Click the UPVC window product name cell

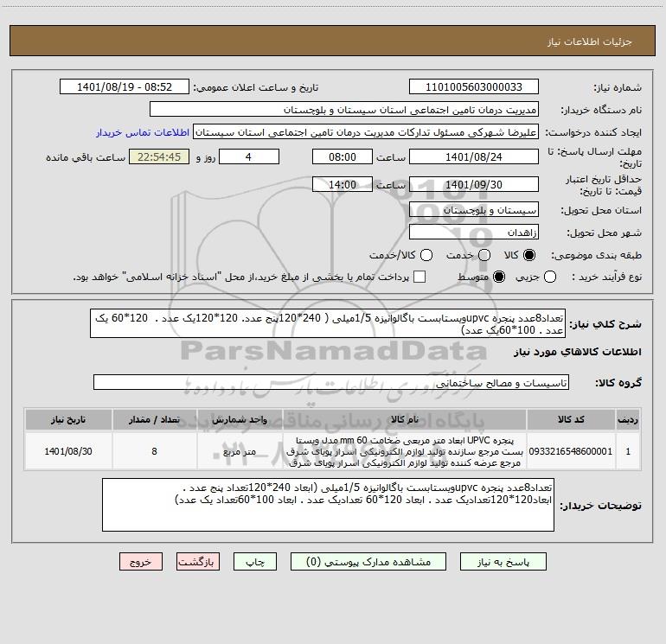(x=405, y=451)
